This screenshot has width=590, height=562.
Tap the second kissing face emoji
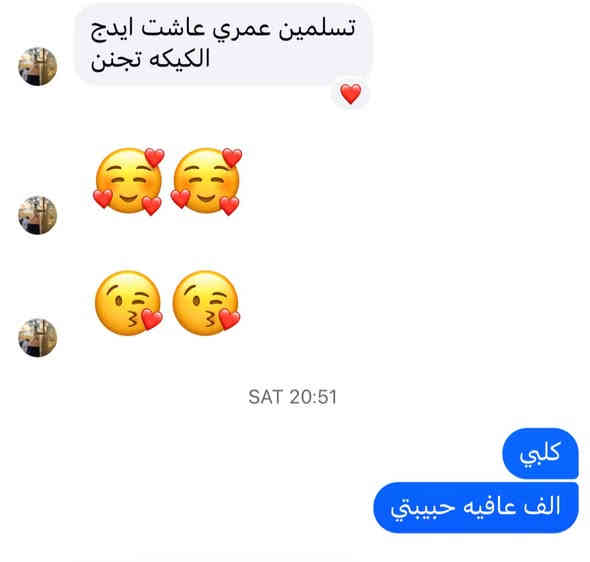pyautogui.click(x=207, y=303)
